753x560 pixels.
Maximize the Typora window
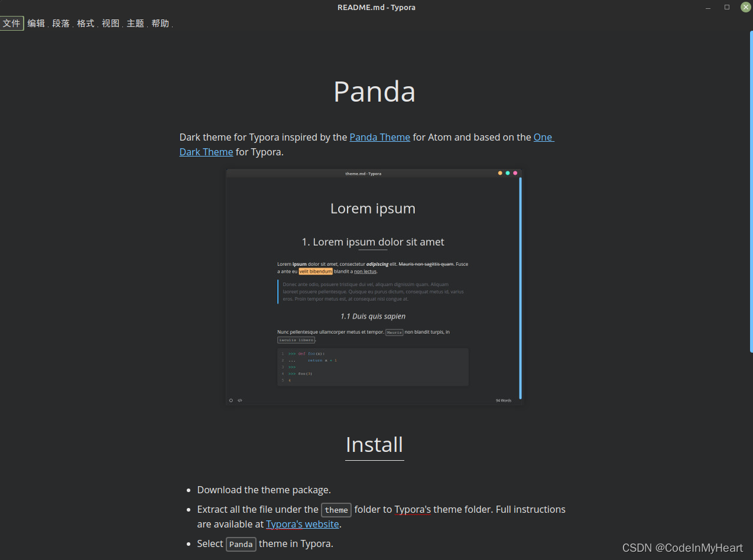[727, 8]
